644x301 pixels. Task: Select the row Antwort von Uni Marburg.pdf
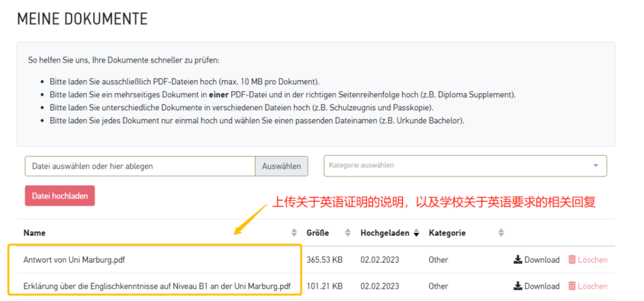pyautogui.click(x=74, y=260)
